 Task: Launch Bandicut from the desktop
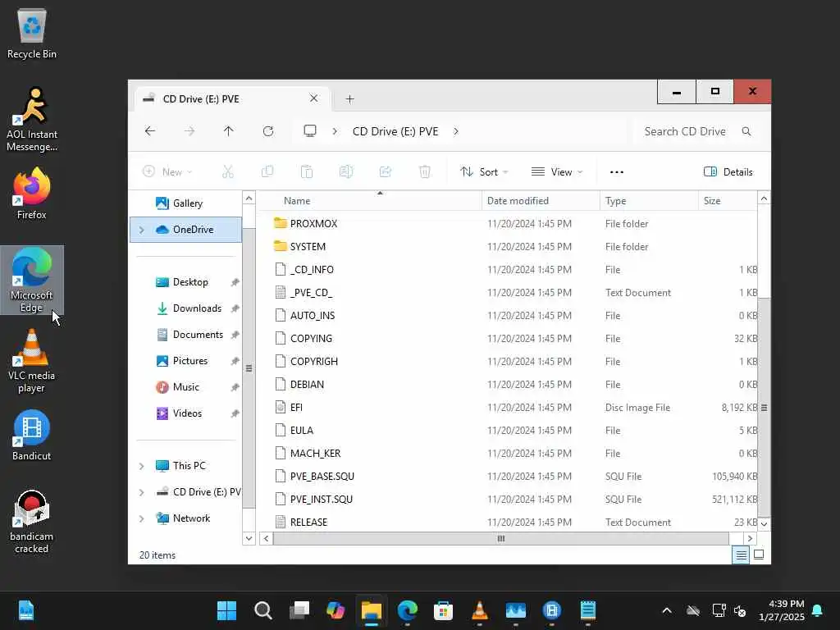click(32, 435)
